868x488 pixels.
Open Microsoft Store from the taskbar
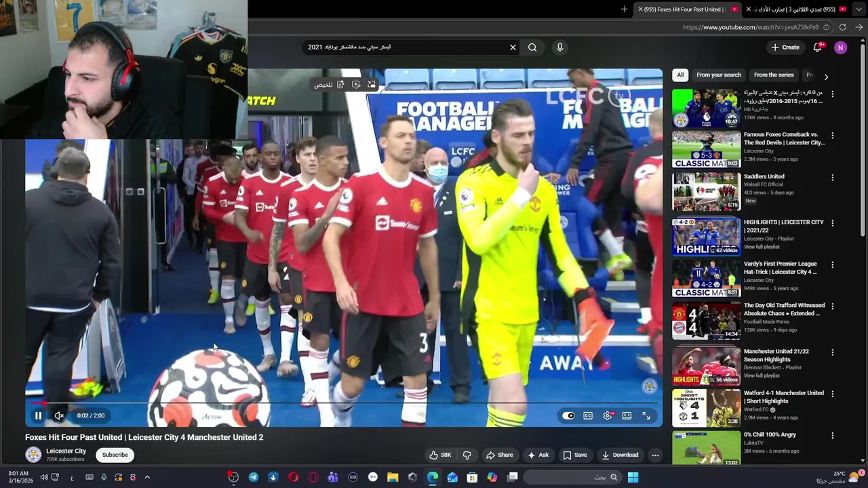[x=472, y=477]
